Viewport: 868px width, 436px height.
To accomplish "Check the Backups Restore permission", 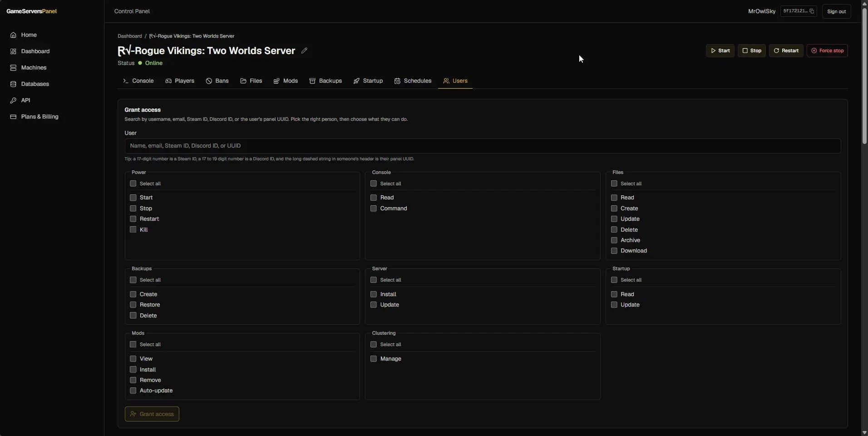I will coord(133,305).
